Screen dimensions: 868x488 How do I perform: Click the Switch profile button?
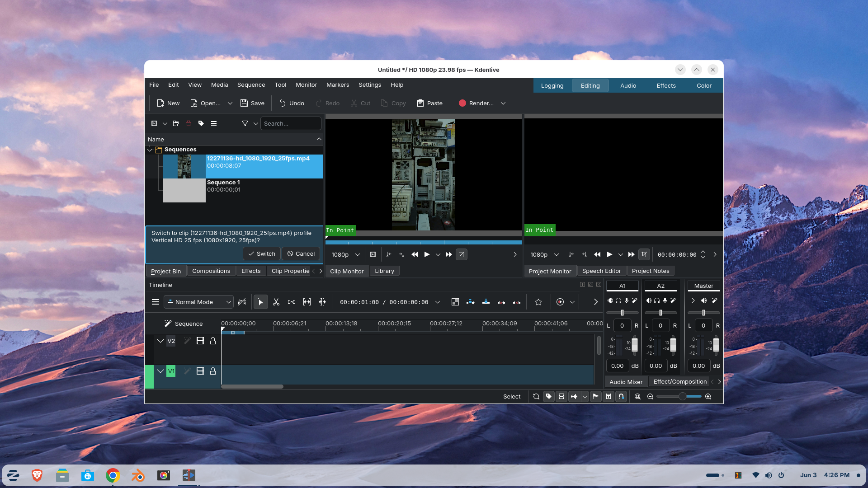(x=262, y=253)
